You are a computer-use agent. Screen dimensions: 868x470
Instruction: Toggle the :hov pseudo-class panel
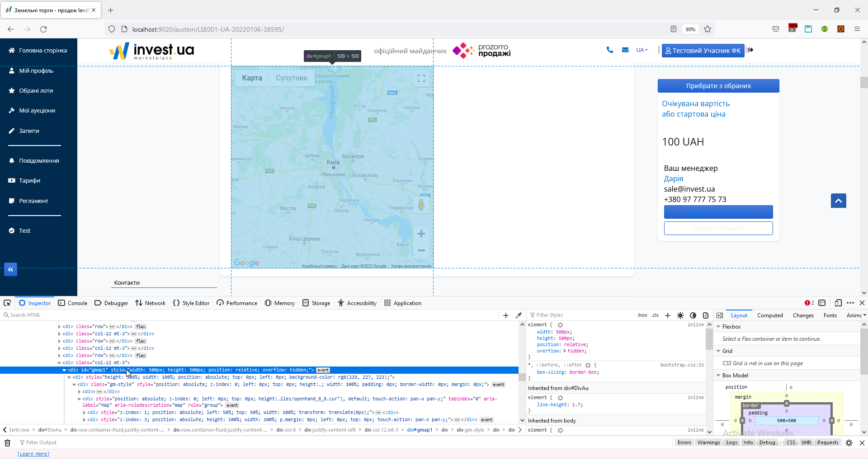tap(642, 315)
